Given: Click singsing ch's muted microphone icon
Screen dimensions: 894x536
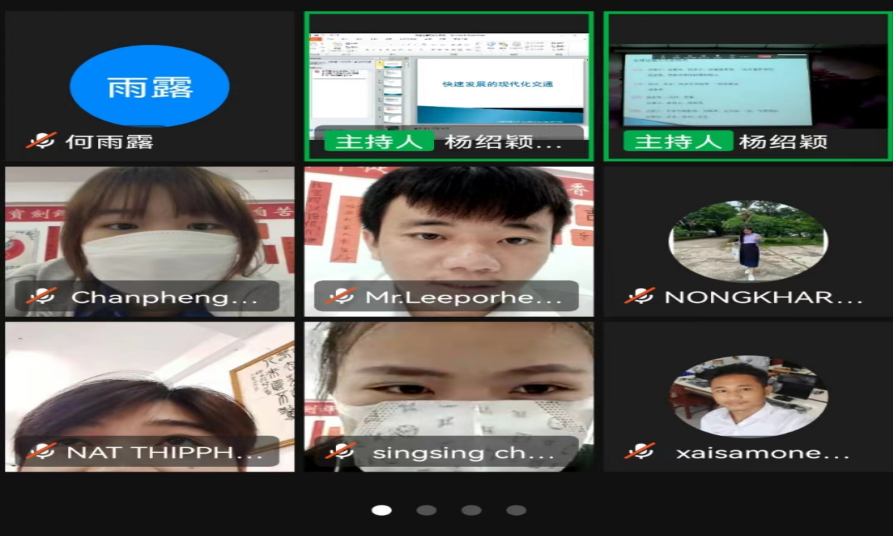Looking at the screenshot, I should [340, 452].
